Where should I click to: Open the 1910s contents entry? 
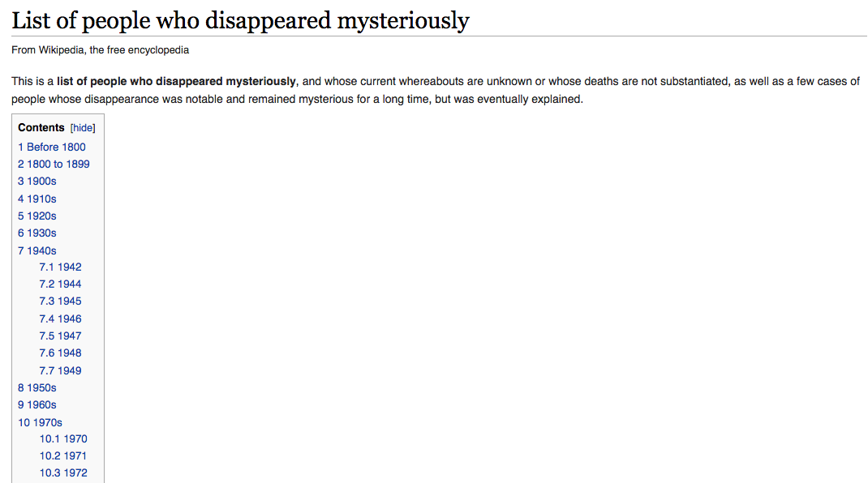click(x=37, y=199)
